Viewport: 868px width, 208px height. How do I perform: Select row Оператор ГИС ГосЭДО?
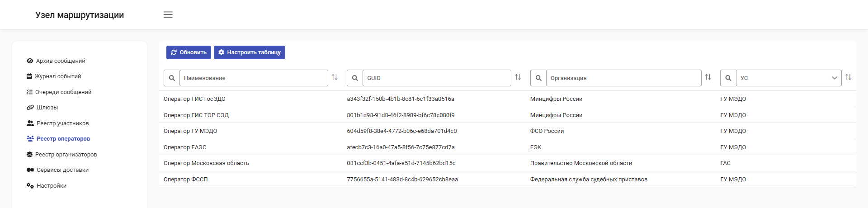(508, 99)
